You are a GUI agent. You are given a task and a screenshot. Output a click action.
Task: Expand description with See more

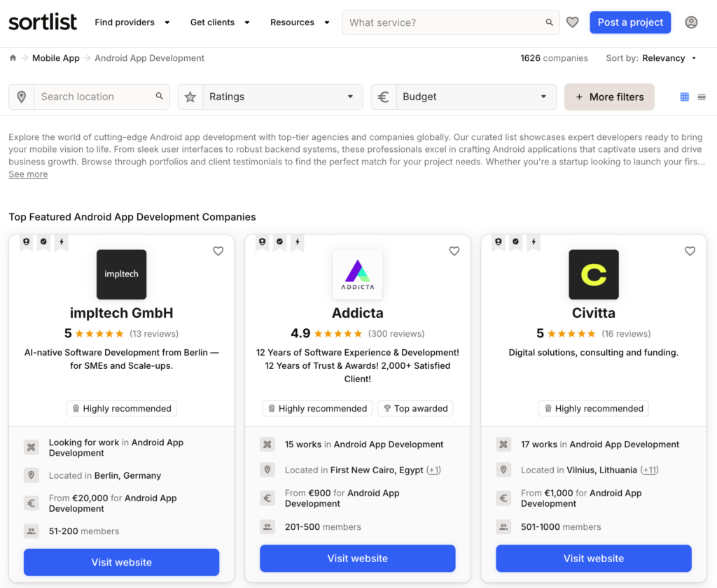[28, 174]
